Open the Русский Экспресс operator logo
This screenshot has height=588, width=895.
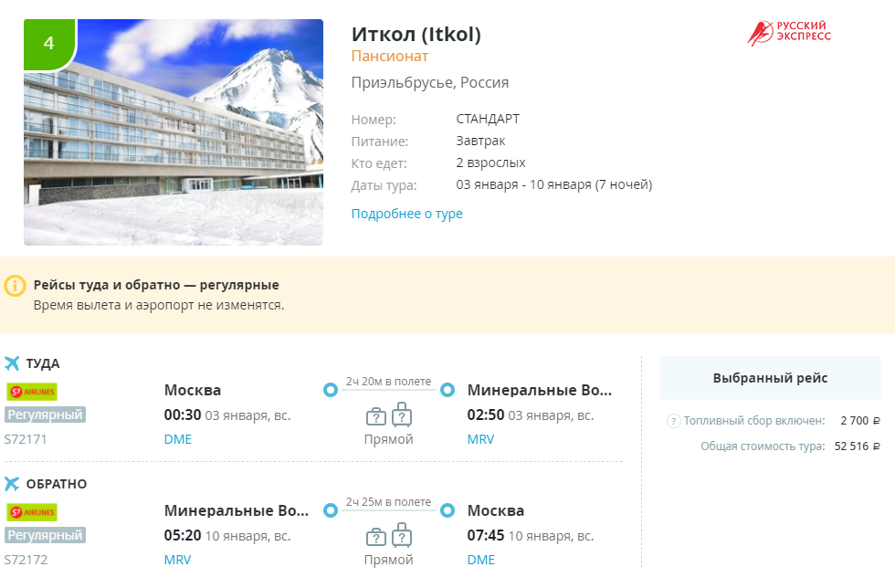pyautogui.click(x=789, y=32)
